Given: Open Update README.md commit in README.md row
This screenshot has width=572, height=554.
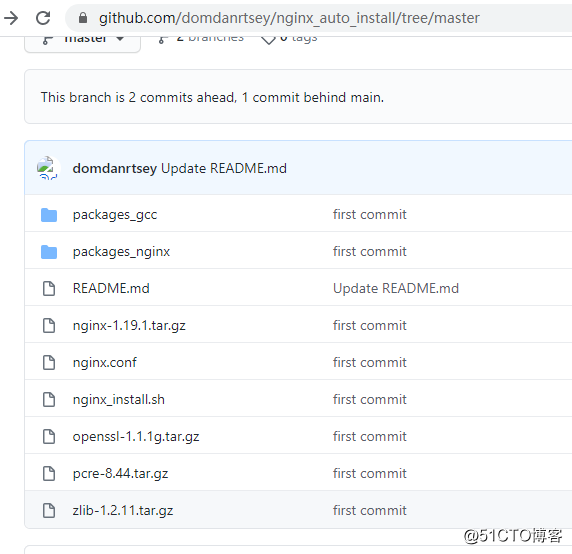Looking at the screenshot, I should 396,288.
